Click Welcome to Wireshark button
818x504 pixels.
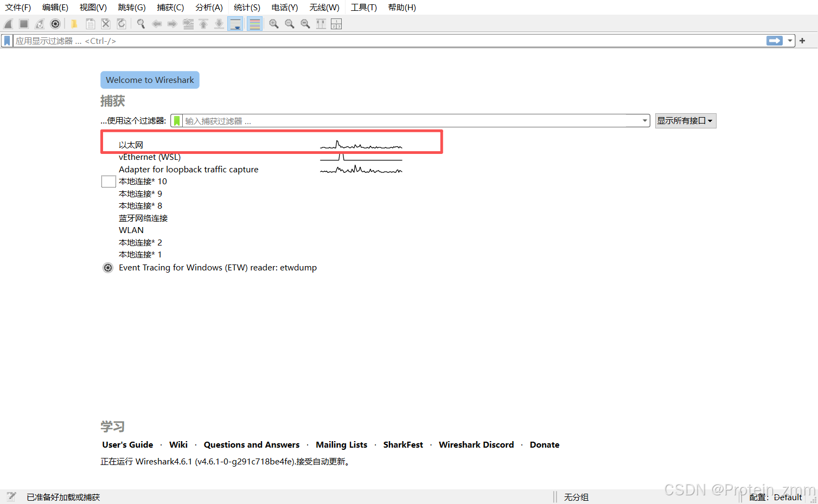[x=150, y=80]
